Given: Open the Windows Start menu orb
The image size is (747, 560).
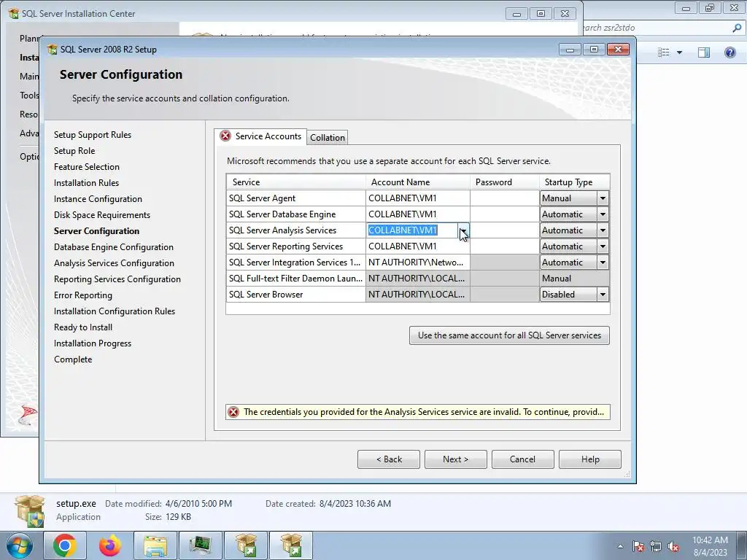Looking at the screenshot, I should (20, 545).
